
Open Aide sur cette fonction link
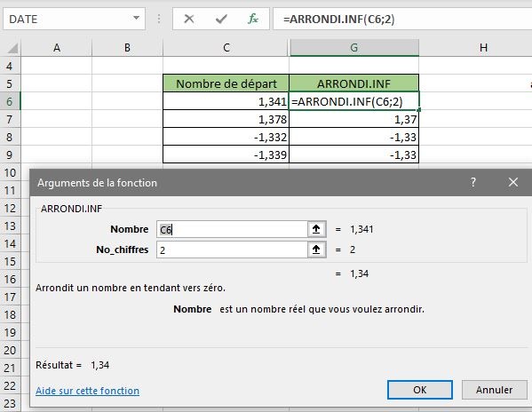(88, 391)
